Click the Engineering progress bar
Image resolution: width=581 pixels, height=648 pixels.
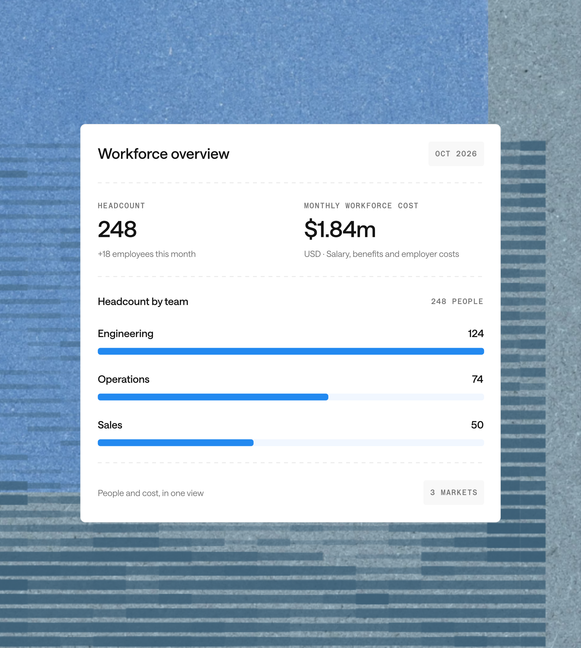tap(290, 351)
